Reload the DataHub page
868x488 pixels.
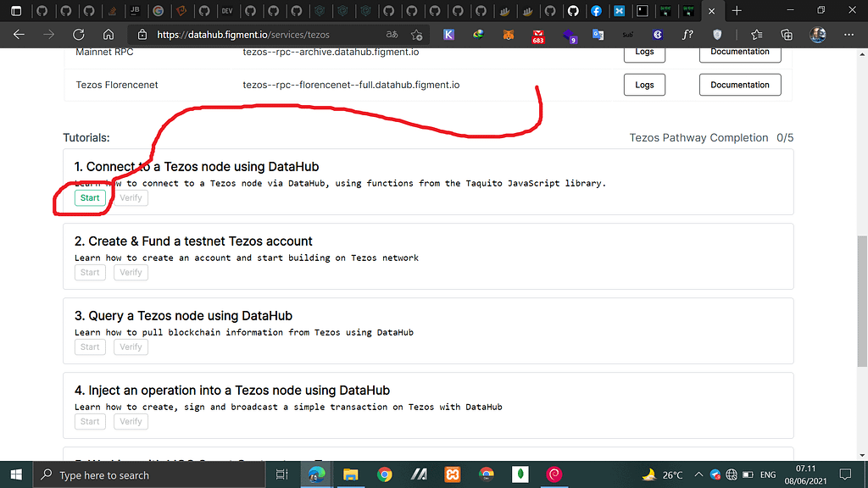(x=79, y=34)
